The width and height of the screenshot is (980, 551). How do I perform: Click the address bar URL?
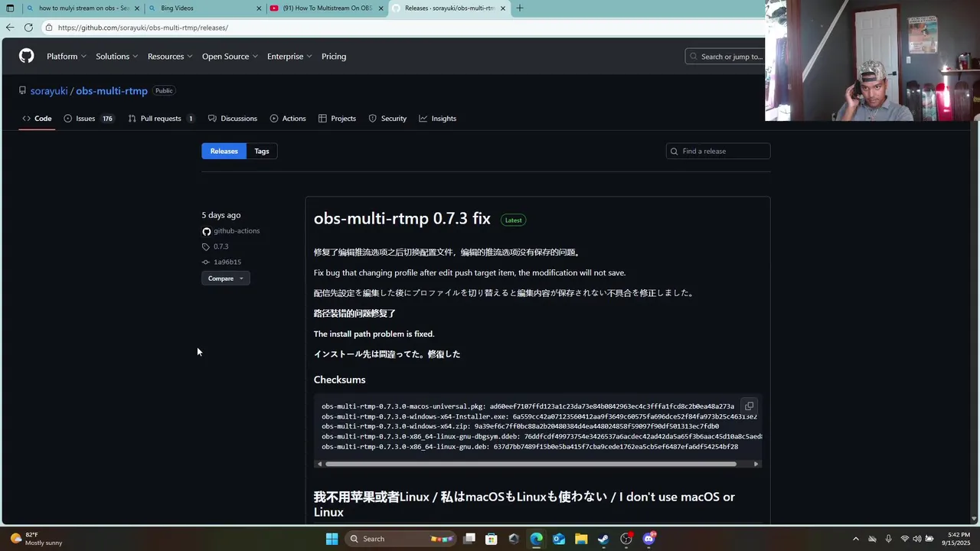point(143,28)
